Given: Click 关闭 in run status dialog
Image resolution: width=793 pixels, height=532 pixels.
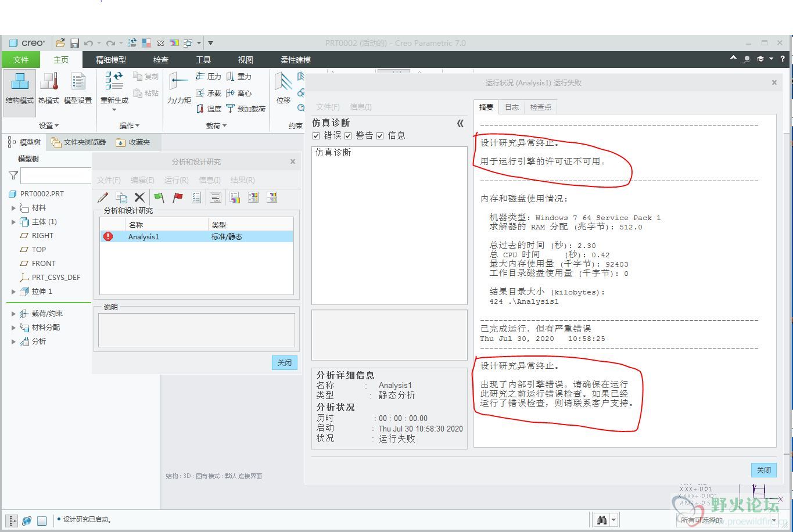Looking at the screenshot, I should [x=763, y=470].
